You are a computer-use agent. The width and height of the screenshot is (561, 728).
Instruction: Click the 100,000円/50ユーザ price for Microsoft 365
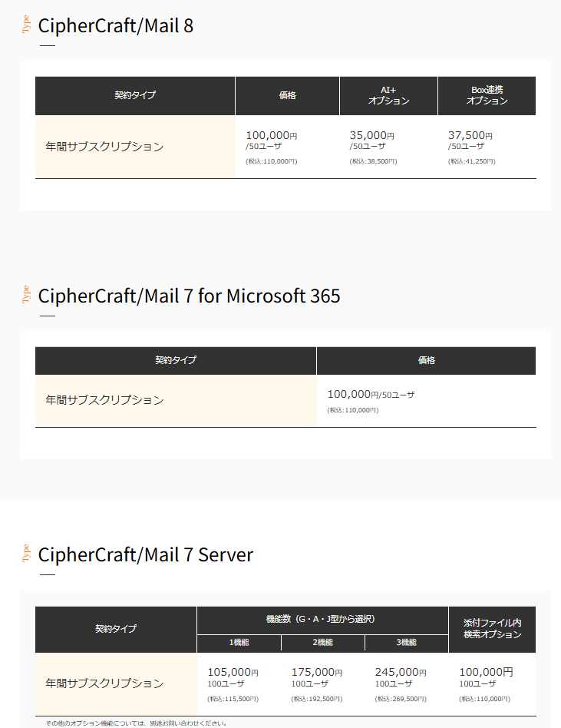(x=371, y=395)
